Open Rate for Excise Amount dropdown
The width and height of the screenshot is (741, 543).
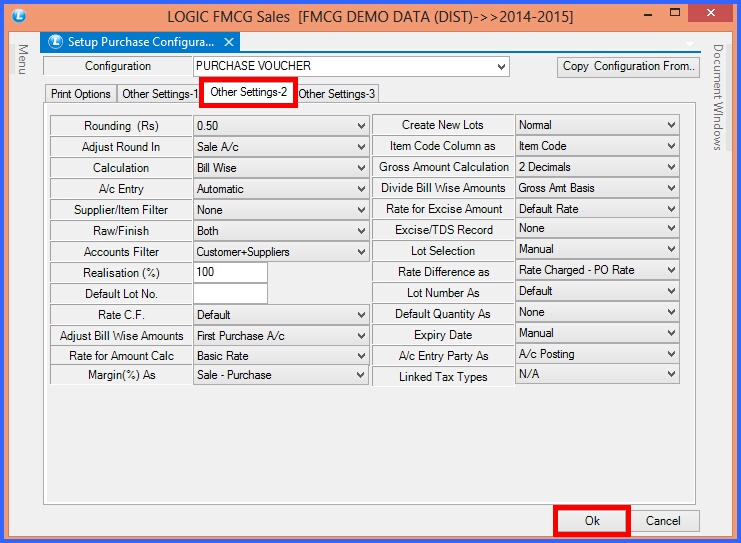597,209
